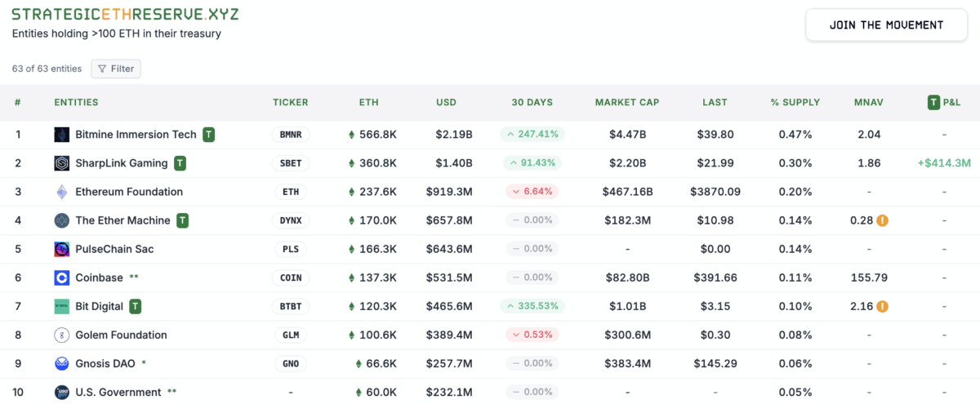Sort the table by the 30 Days column

tap(532, 102)
